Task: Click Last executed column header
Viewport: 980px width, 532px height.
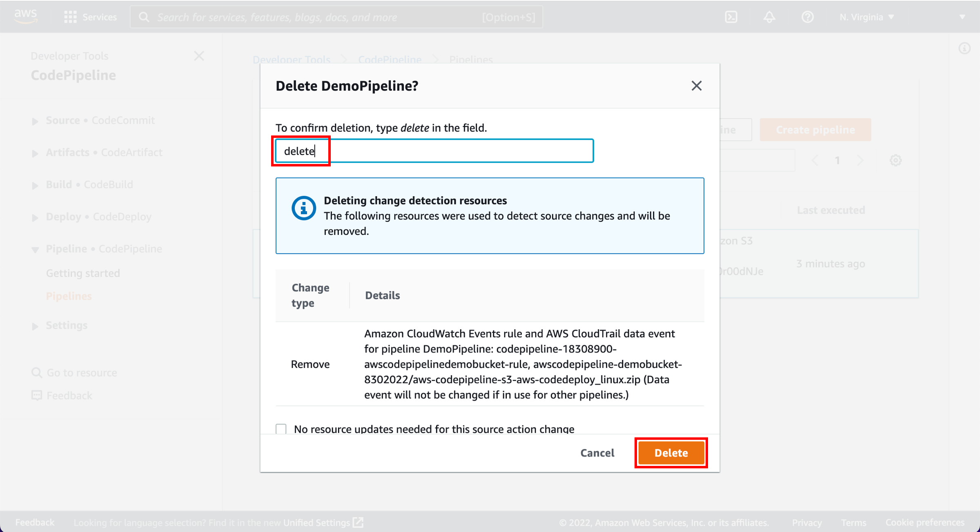Action: [831, 210]
